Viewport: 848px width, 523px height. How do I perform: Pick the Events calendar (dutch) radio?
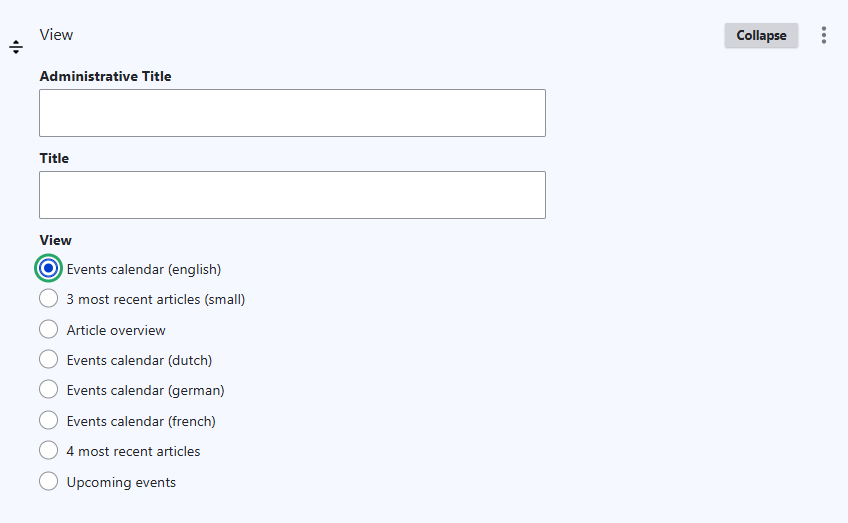[x=48, y=359]
